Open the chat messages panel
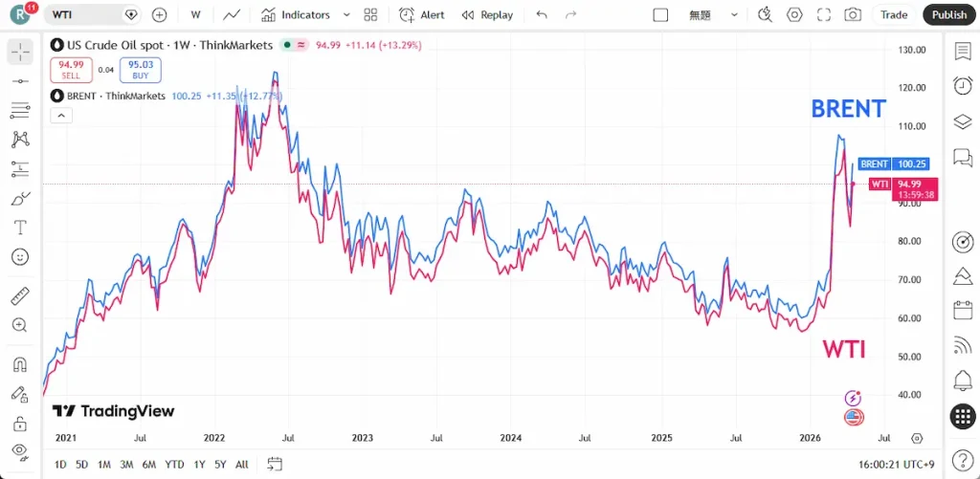 tap(963, 157)
